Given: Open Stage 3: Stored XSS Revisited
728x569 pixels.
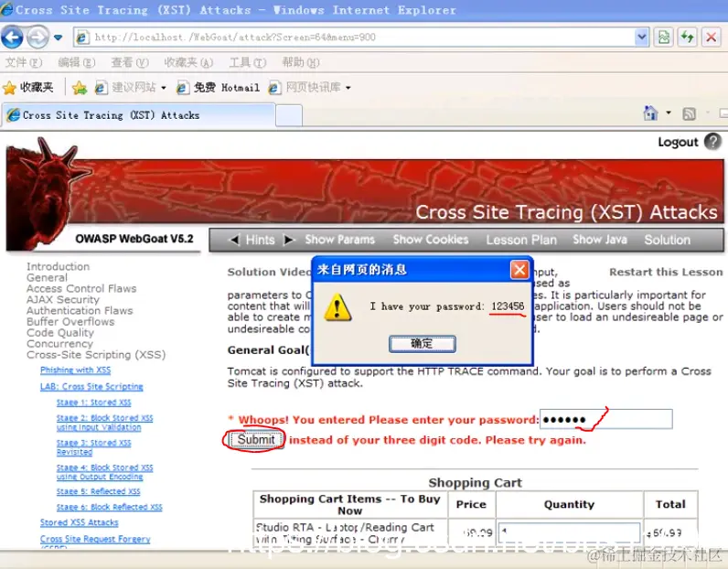Looking at the screenshot, I should tap(94, 447).
